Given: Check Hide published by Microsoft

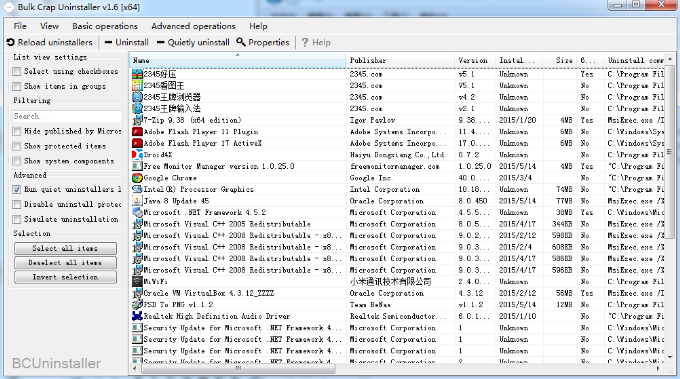Looking at the screenshot, I should coord(17,131).
